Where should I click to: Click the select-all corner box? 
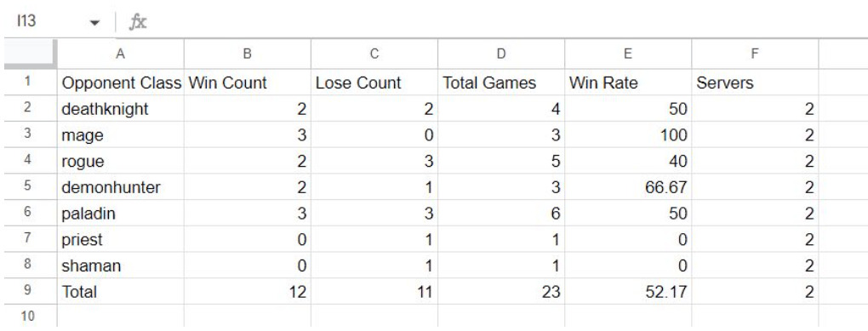point(31,54)
